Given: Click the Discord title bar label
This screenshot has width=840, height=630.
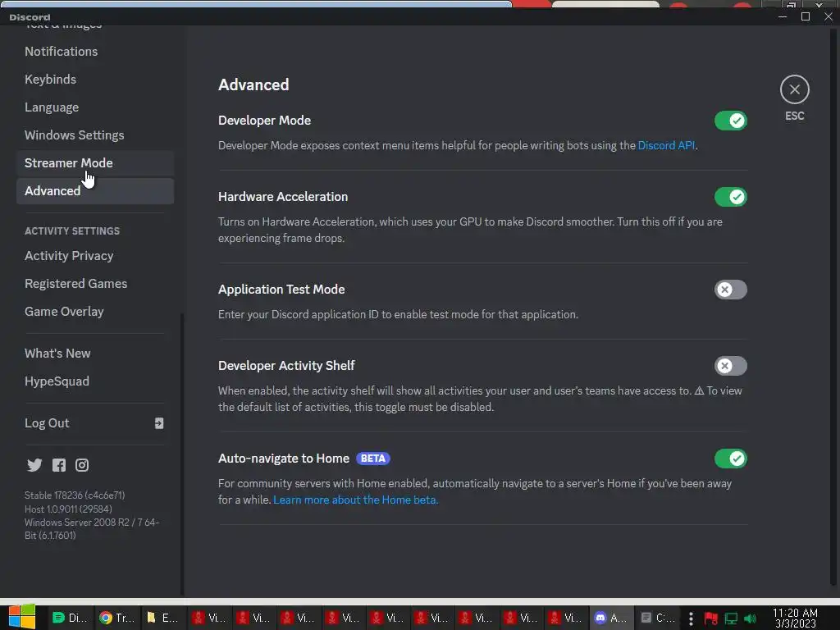Looking at the screenshot, I should click(30, 17).
